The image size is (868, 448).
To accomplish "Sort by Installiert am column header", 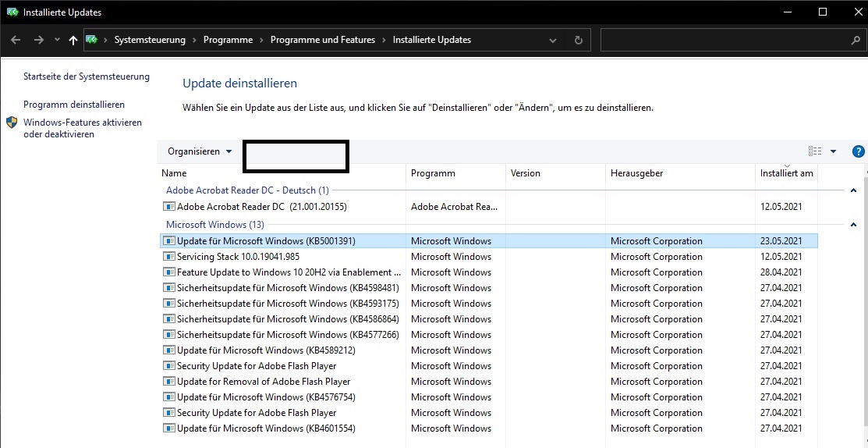I will [x=786, y=173].
